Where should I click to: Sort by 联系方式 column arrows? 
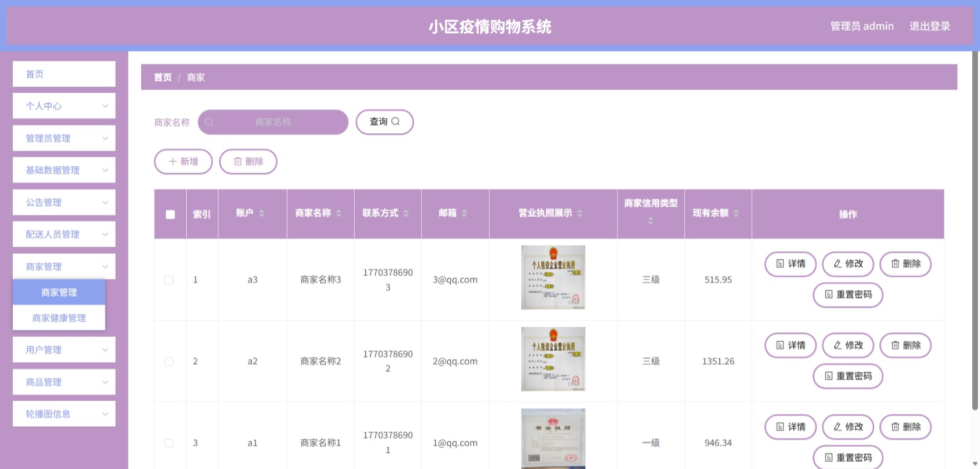pyautogui.click(x=406, y=213)
